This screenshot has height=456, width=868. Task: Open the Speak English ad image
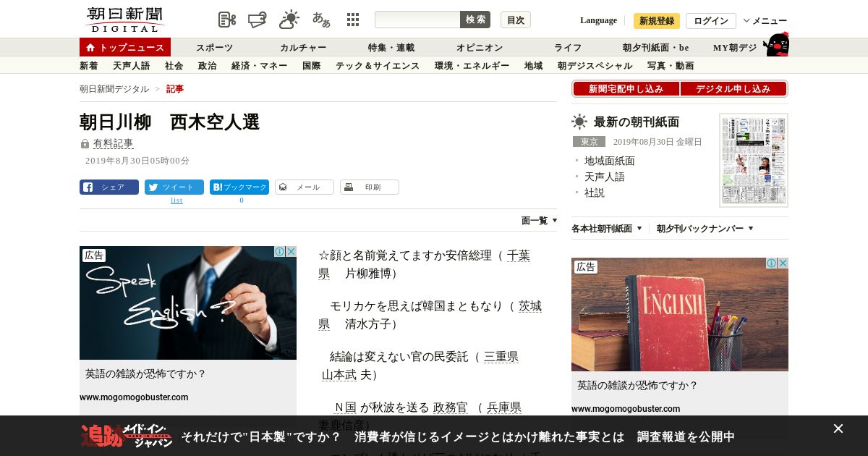point(188,303)
